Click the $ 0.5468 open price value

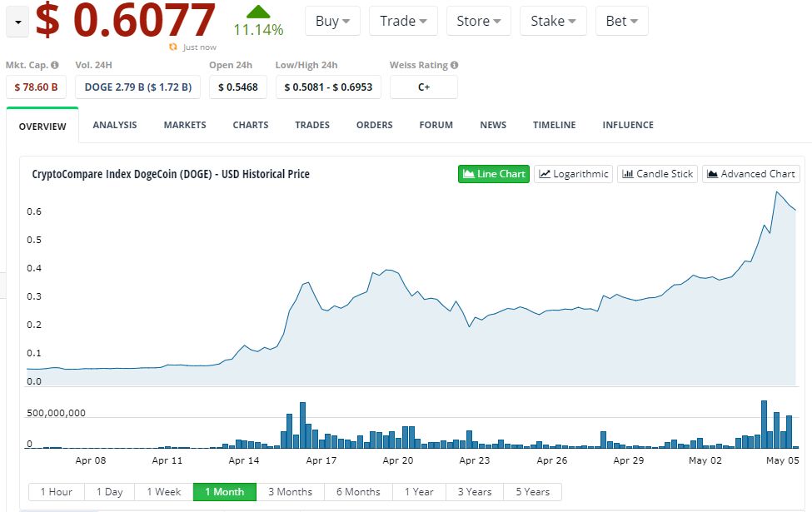click(x=237, y=87)
